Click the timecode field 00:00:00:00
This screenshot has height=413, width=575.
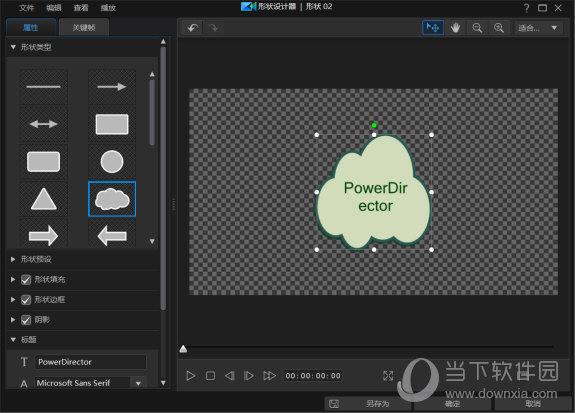[313, 376]
